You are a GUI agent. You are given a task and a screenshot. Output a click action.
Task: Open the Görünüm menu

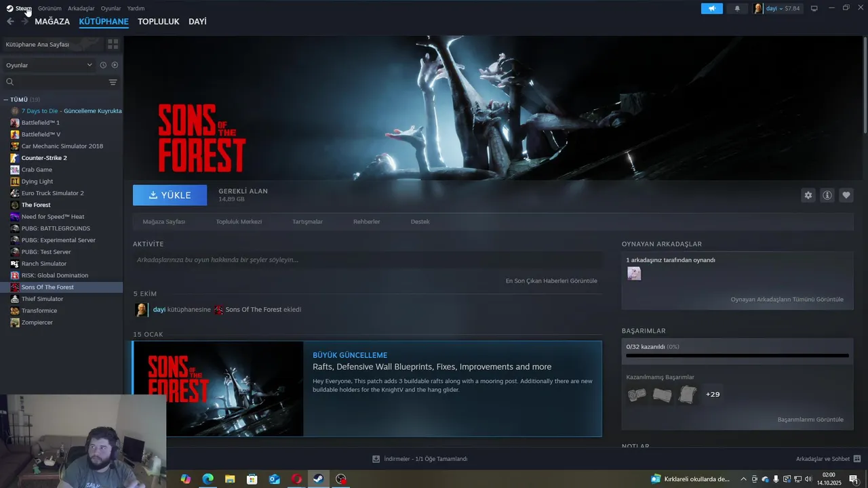click(x=50, y=8)
